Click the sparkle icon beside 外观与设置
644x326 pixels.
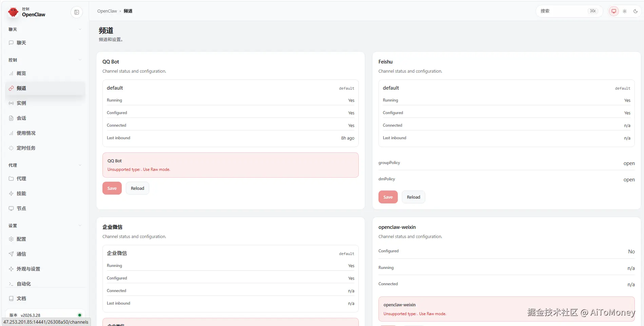(x=11, y=269)
